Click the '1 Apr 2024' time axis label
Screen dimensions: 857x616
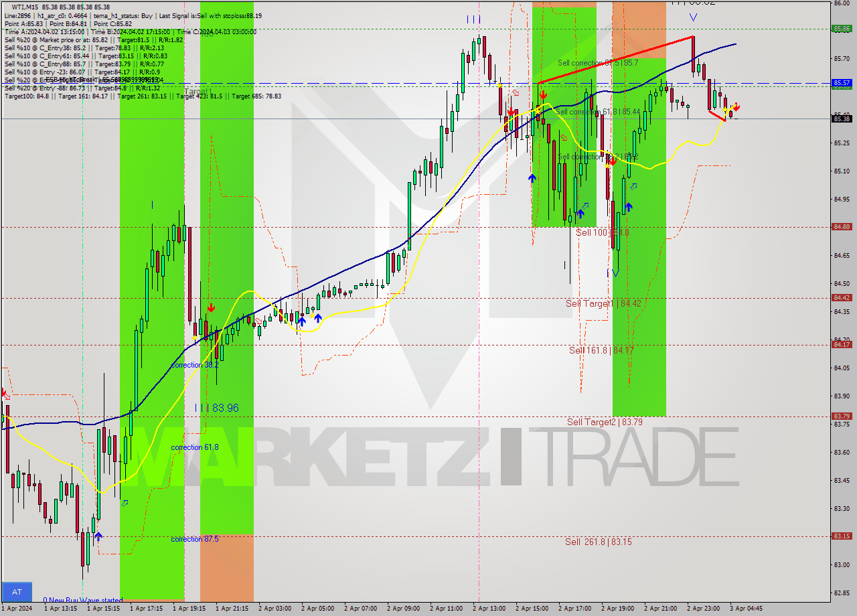coord(17,609)
